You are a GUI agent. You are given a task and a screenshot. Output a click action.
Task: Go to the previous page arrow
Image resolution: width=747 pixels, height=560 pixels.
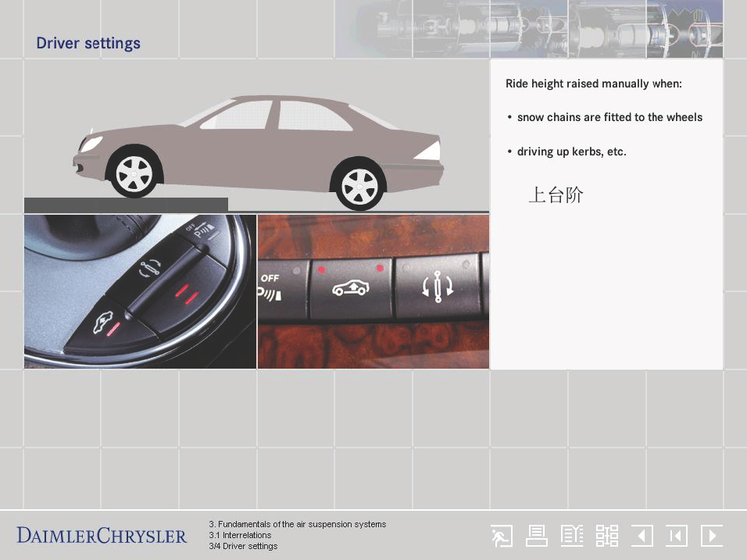642,537
